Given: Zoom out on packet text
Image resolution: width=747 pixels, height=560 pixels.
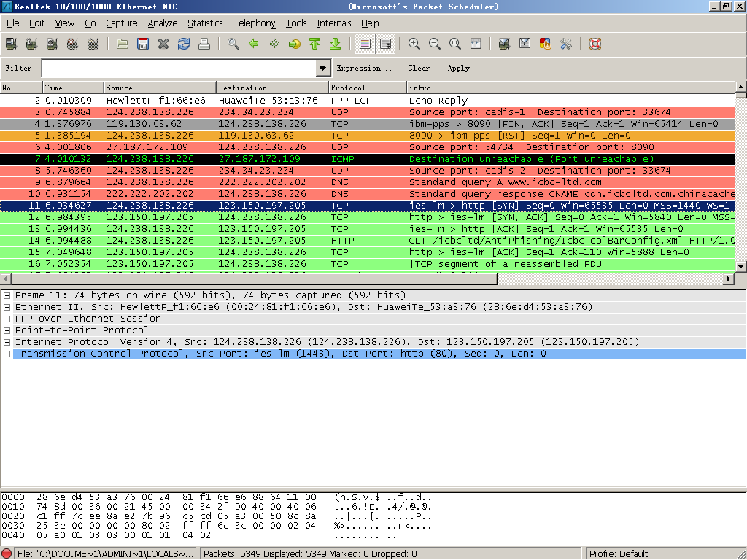Looking at the screenshot, I should coord(435,44).
